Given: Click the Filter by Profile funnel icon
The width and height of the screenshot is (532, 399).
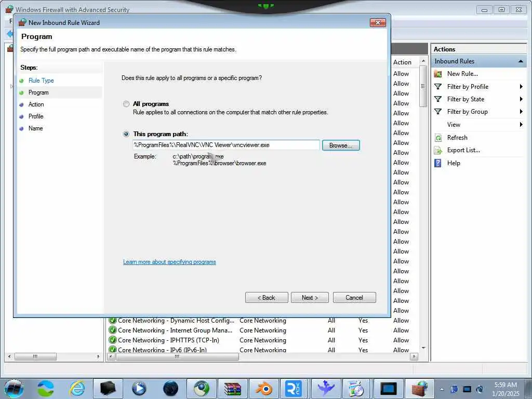Looking at the screenshot, I should click(438, 87).
